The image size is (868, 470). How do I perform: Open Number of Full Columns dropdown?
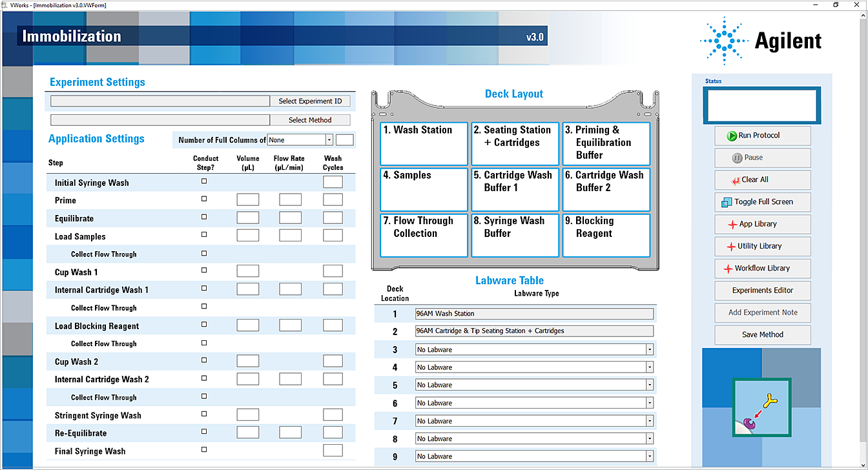coord(329,140)
